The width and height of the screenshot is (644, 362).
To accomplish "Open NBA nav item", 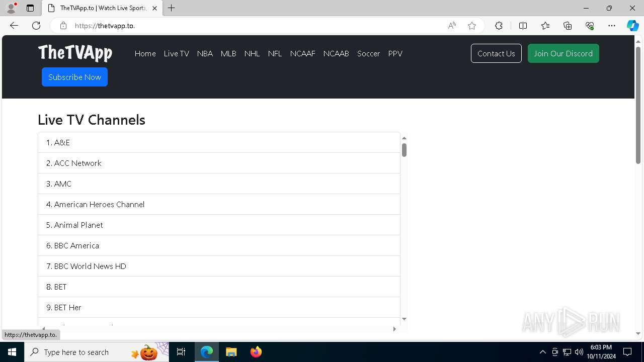I will click(205, 54).
